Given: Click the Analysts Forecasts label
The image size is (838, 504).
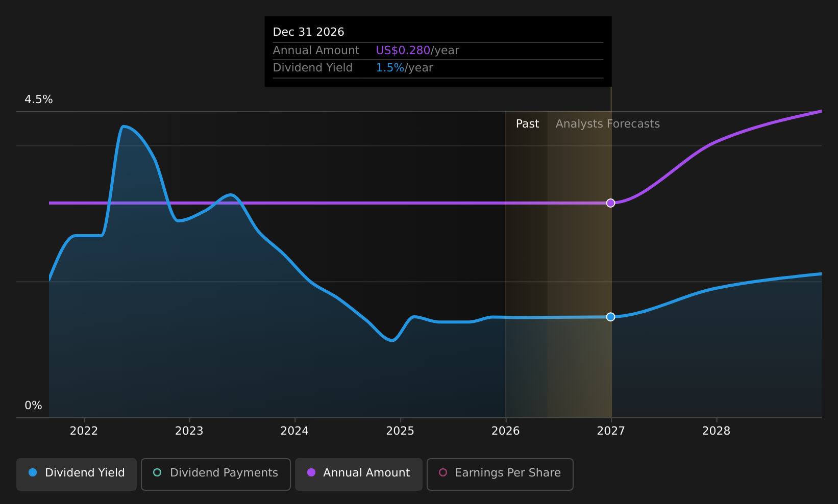Looking at the screenshot, I should [607, 124].
